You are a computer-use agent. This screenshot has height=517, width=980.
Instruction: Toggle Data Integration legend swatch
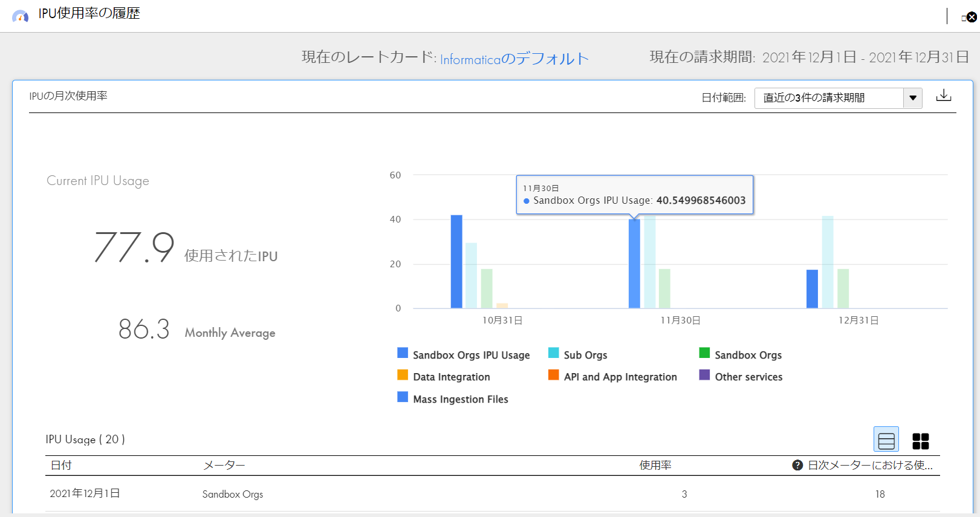[403, 375]
